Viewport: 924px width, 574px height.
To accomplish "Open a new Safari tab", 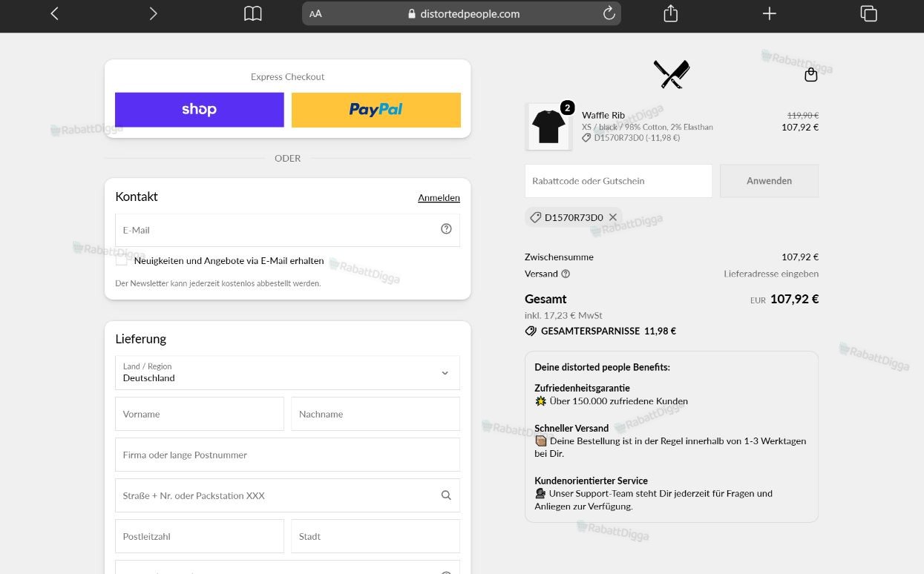I will coord(770,13).
